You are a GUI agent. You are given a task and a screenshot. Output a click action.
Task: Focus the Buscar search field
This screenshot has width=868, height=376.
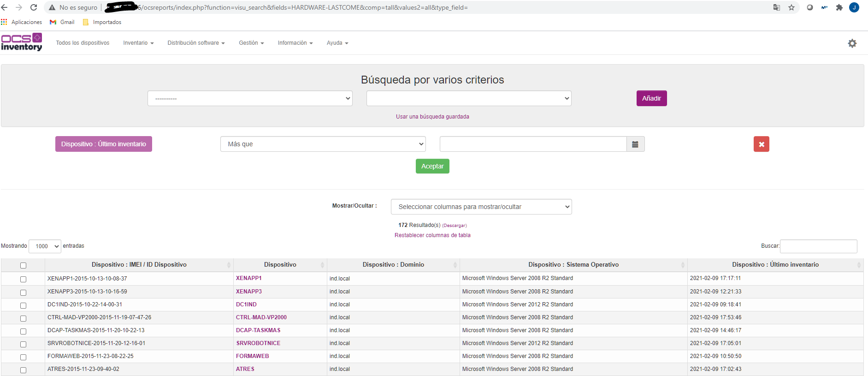click(x=818, y=246)
